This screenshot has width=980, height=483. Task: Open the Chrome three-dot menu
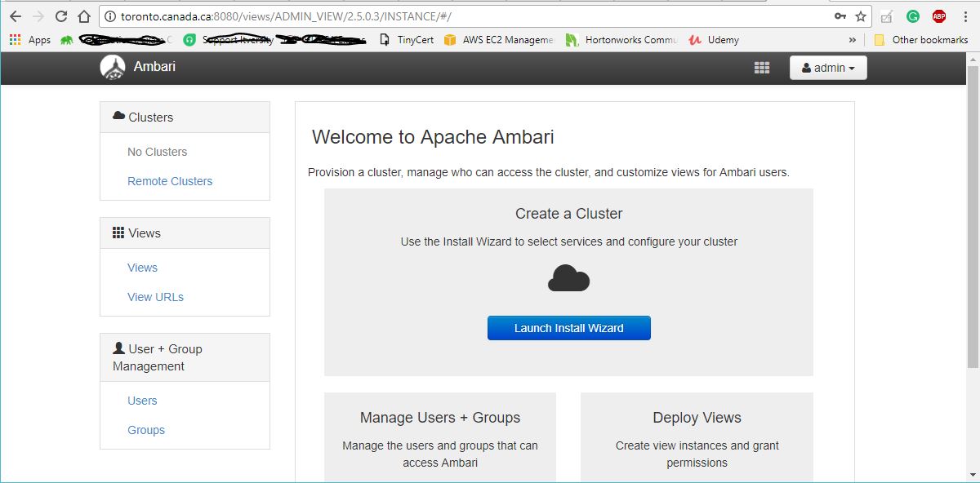pyautogui.click(x=964, y=16)
